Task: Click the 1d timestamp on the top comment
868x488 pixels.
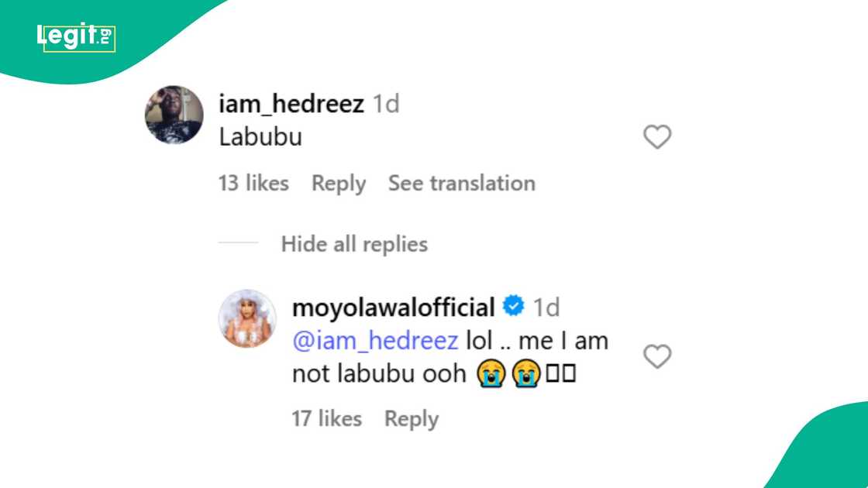Action: pyautogui.click(x=387, y=103)
